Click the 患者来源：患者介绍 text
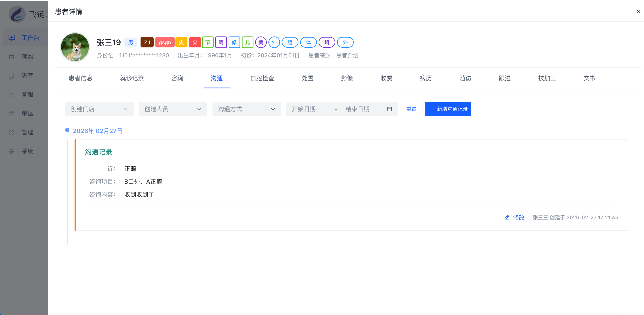 tap(334, 55)
